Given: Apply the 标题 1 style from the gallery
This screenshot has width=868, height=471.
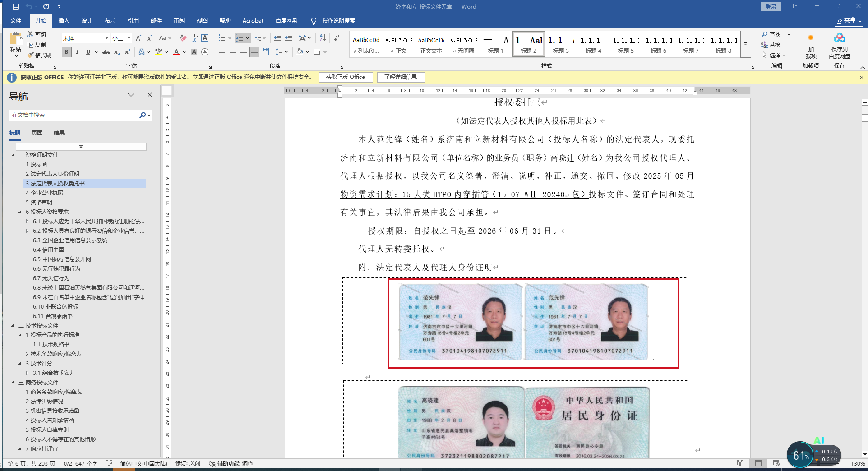Looking at the screenshot, I should (496, 44).
